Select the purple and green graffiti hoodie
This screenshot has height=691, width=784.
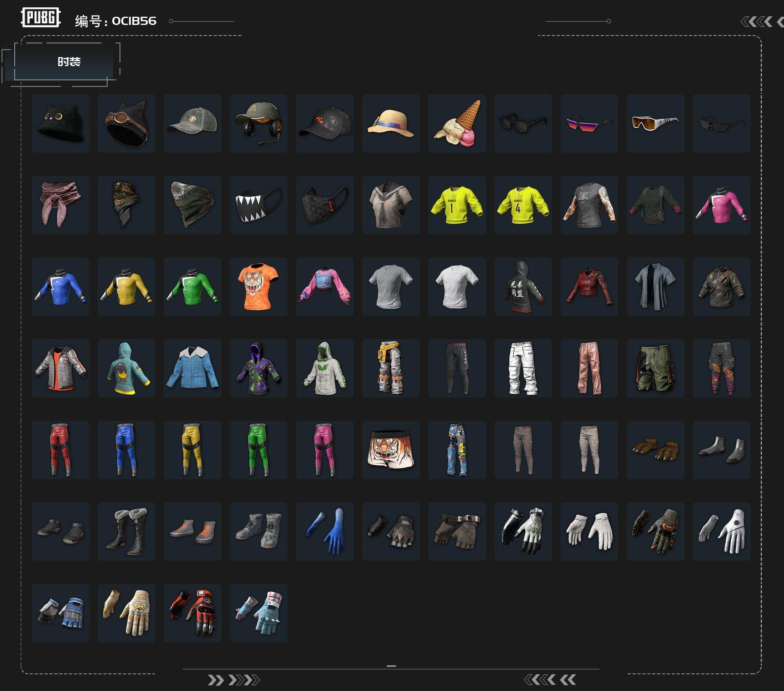pyautogui.click(x=258, y=368)
